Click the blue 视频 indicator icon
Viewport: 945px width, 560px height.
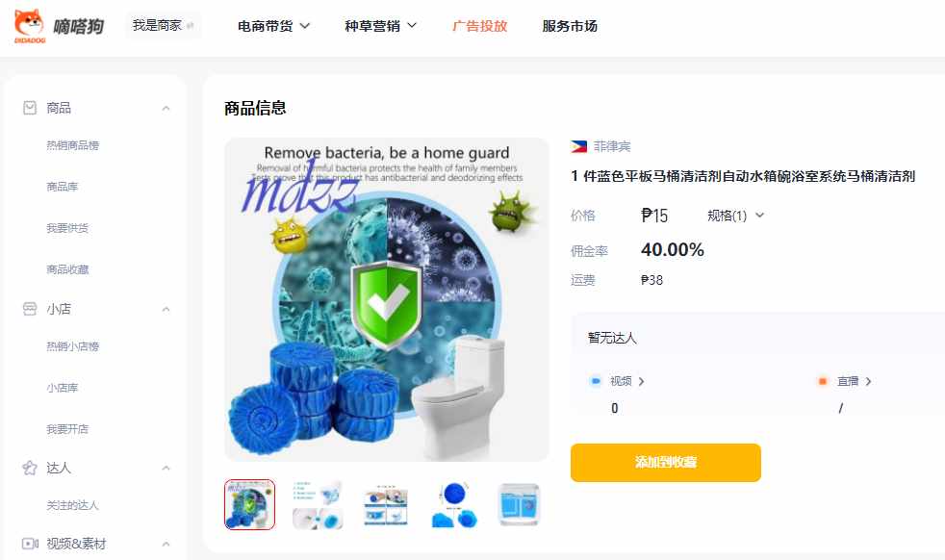pyautogui.click(x=596, y=381)
